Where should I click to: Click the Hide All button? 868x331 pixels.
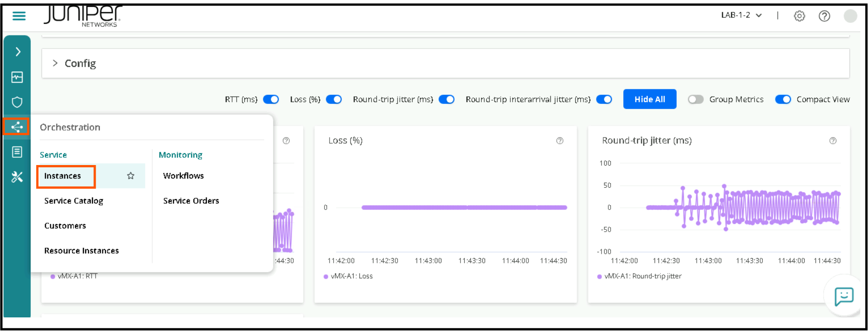pos(650,99)
